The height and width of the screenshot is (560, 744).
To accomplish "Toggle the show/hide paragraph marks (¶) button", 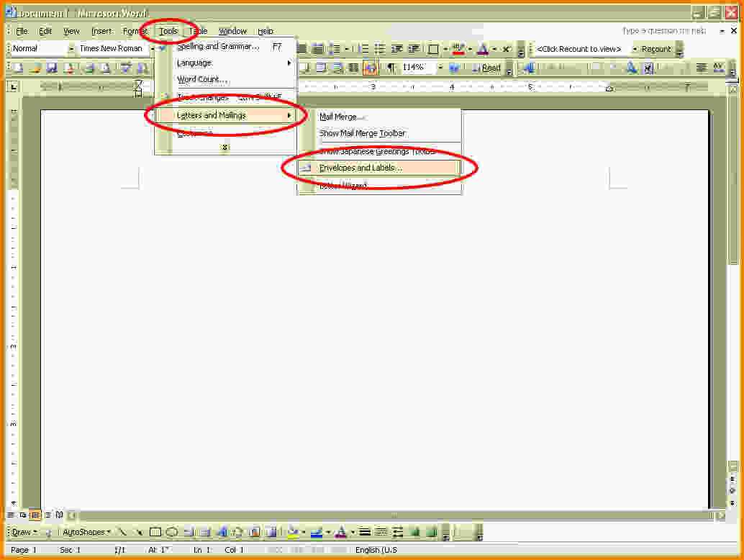I will point(391,68).
